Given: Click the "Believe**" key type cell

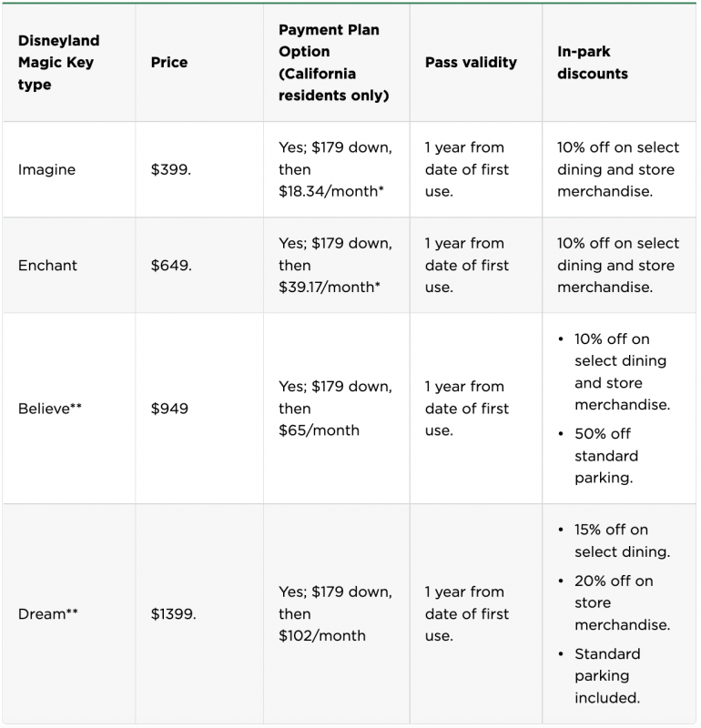Looking at the screenshot, I should pos(50,409).
